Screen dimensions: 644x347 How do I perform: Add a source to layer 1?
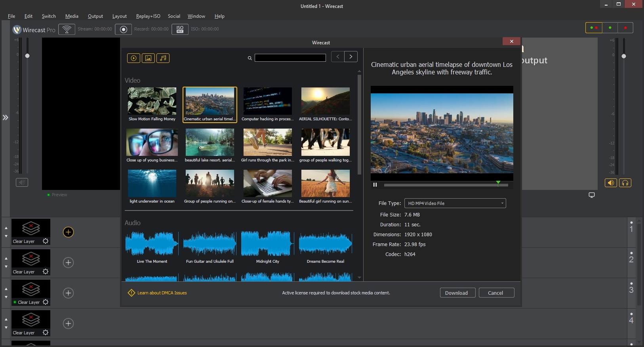68,232
